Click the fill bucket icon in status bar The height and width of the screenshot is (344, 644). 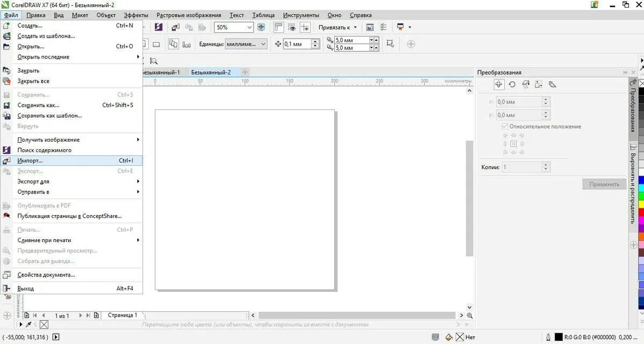tap(449, 337)
